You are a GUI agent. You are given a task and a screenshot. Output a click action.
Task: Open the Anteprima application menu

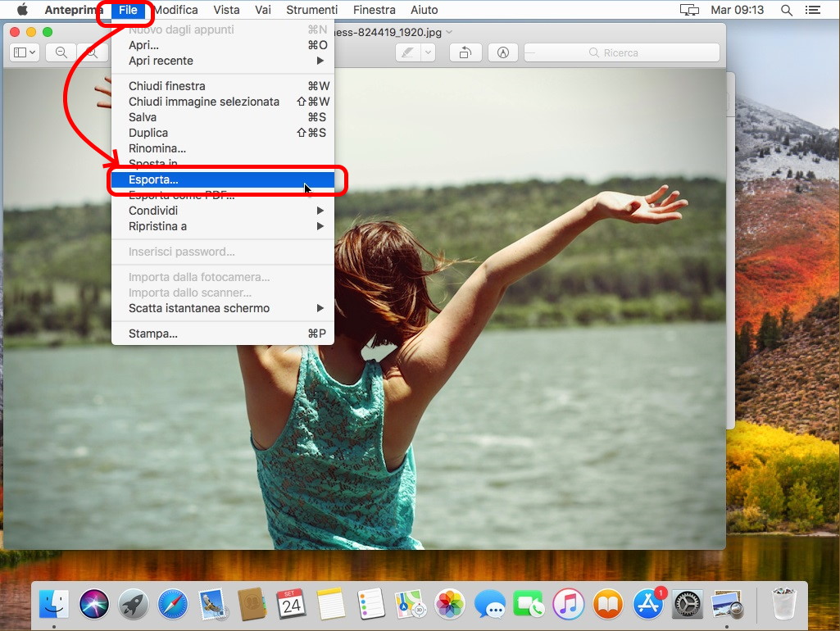click(74, 10)
